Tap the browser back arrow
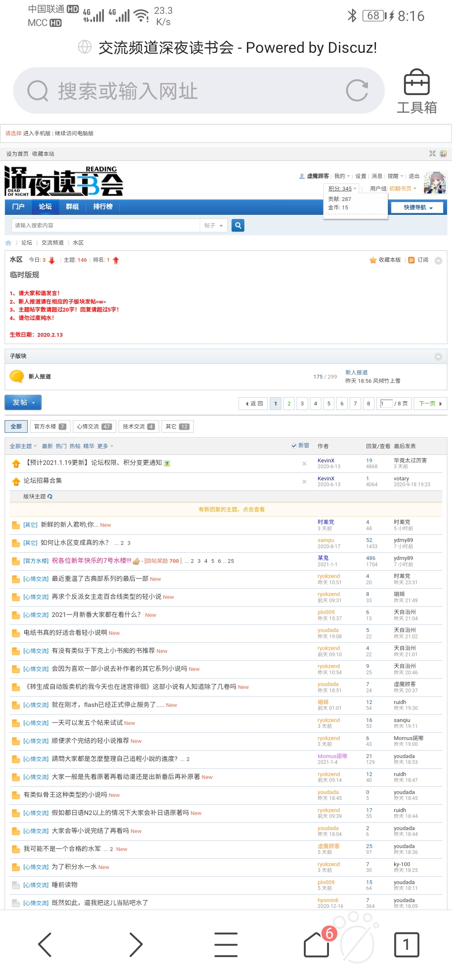Screen dimensions: 452x980 (x=45, y=944)
